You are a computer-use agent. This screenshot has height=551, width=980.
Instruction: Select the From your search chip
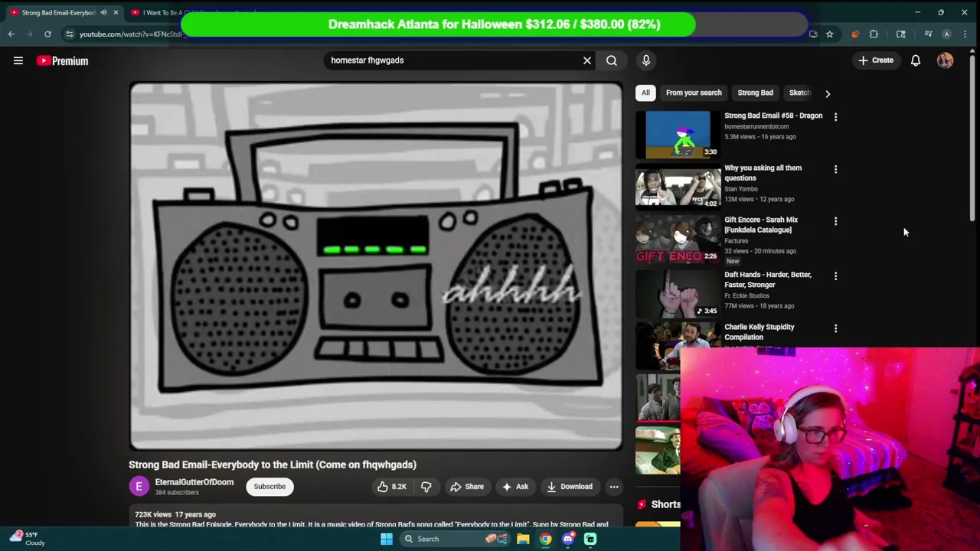pos(694,93)
